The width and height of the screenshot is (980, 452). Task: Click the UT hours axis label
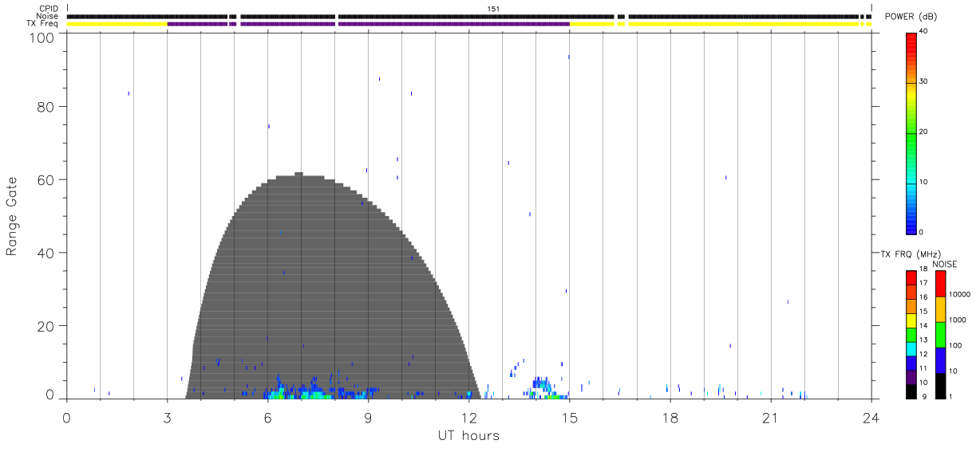coord(468,435)
